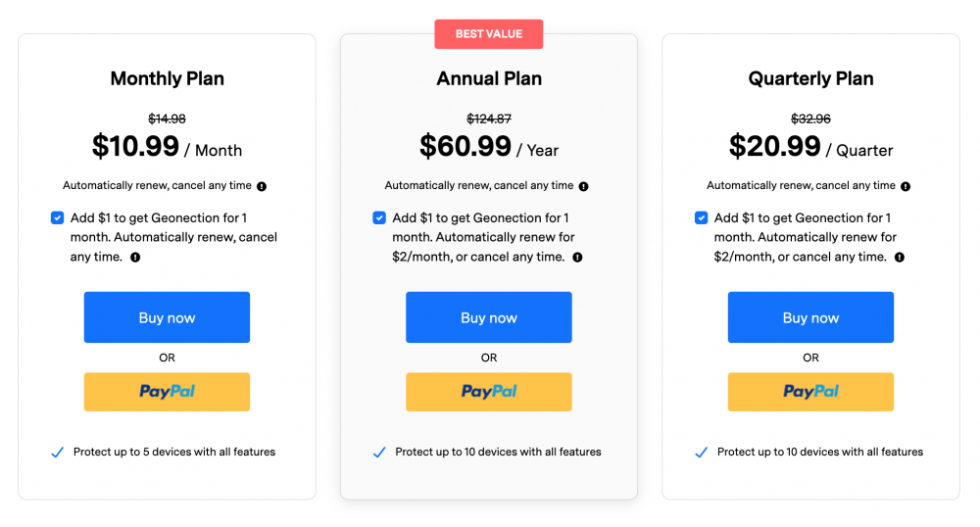Click checkmark icon in Quarterly Plan features

[x=702, y=453]
